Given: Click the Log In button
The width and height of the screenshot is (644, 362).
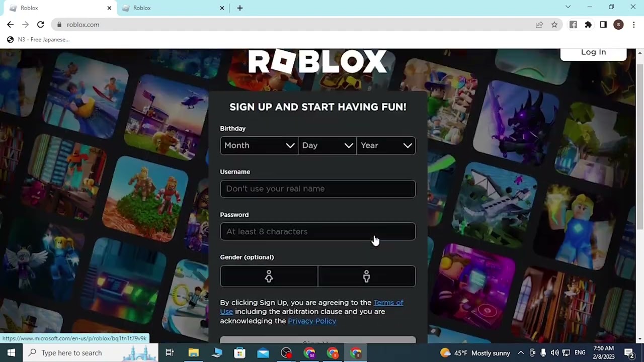Looking at the screenshot, I should pyautogui.click(x=593, y=52).
